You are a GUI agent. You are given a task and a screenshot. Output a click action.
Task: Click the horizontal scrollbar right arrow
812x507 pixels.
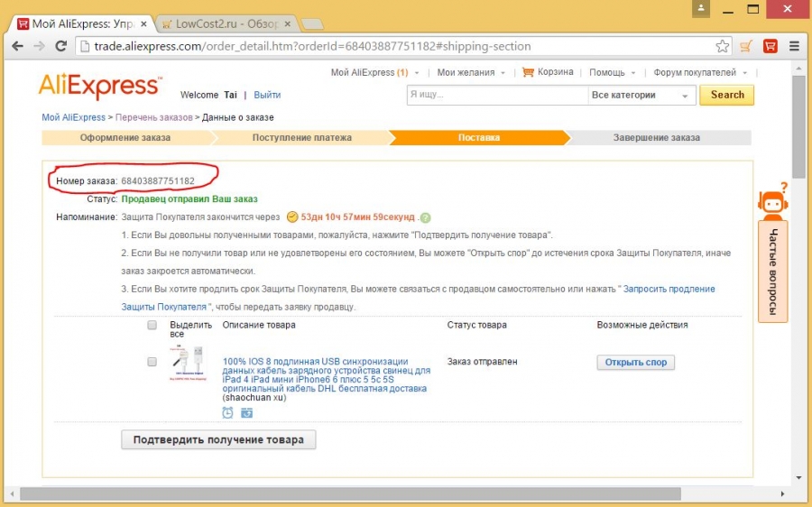[782, 493]
